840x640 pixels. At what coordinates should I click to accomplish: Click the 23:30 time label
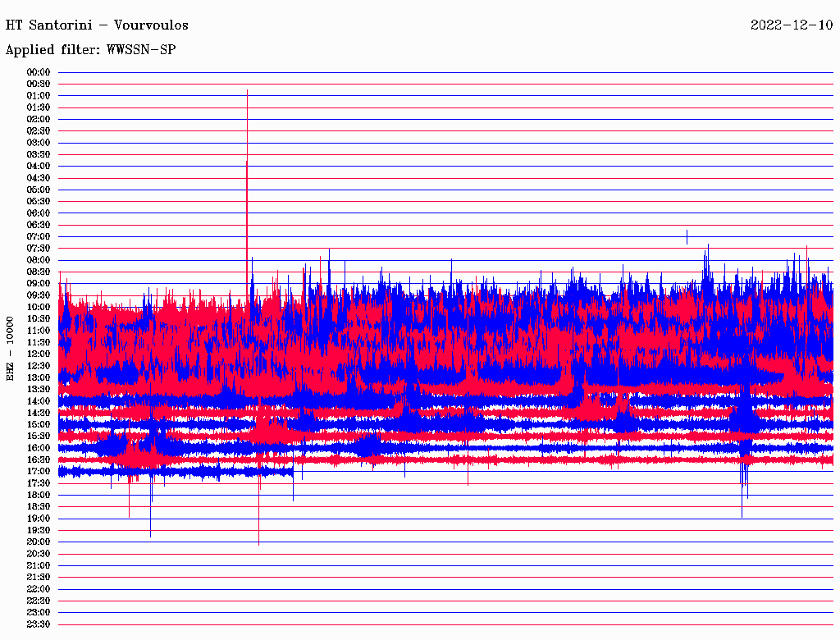tap(39, 624)
